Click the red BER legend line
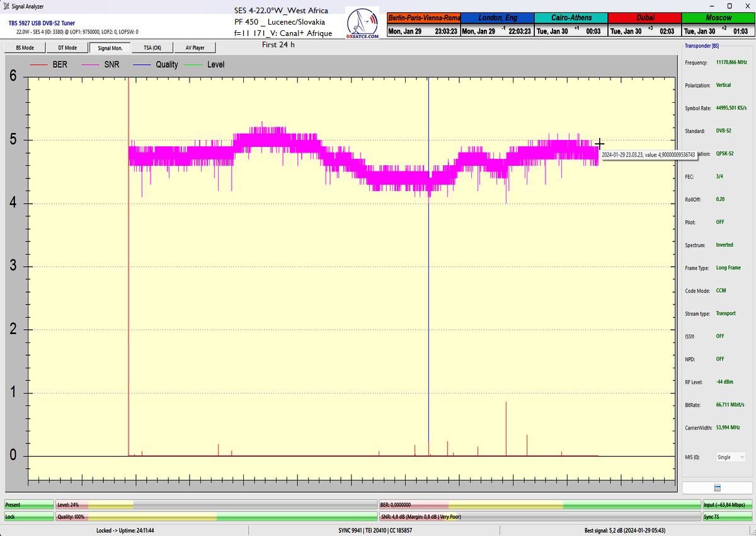The width and height of the screenshot is (756, 536). click(39, 65)
